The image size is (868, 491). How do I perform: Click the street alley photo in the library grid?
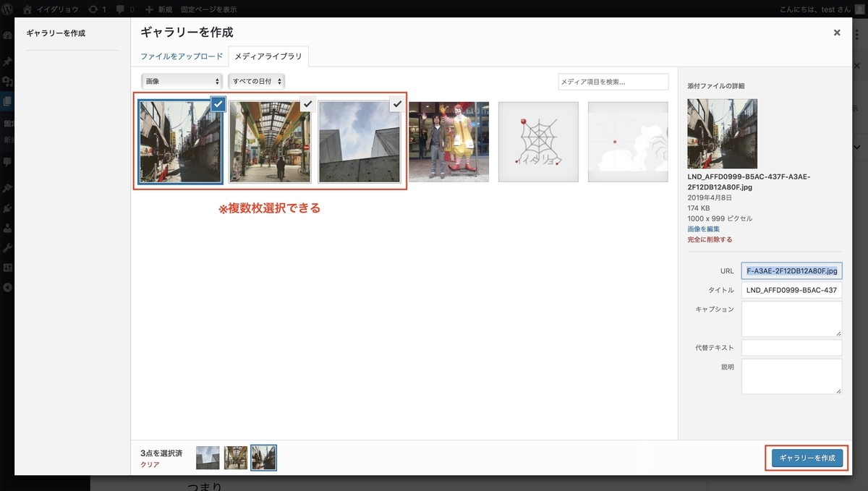(x=180, y=142)
